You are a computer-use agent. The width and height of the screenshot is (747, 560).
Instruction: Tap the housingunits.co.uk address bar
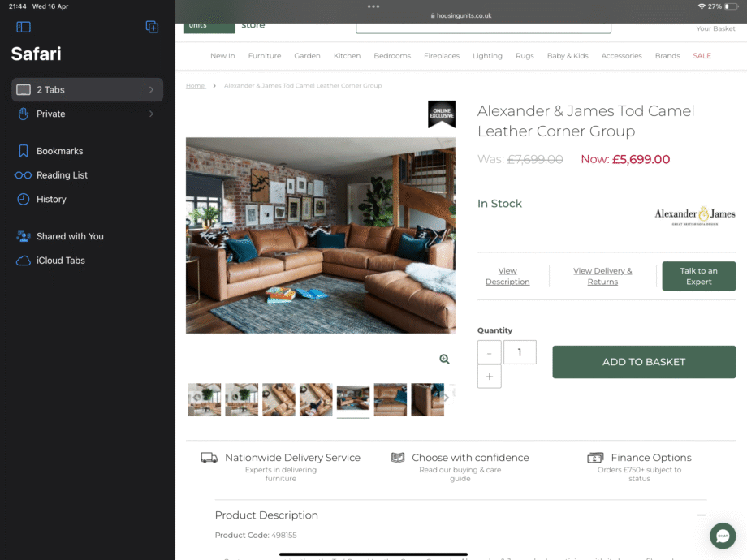(461, 15)
